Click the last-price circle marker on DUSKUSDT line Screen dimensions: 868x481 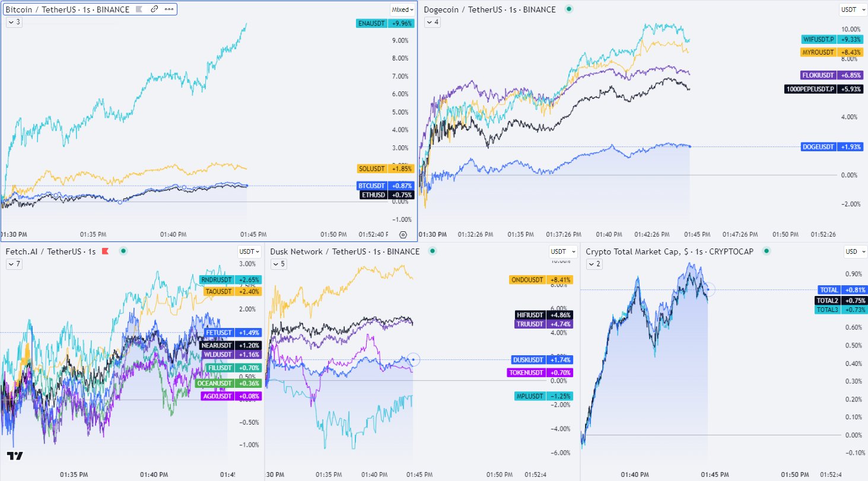(413, 359)
